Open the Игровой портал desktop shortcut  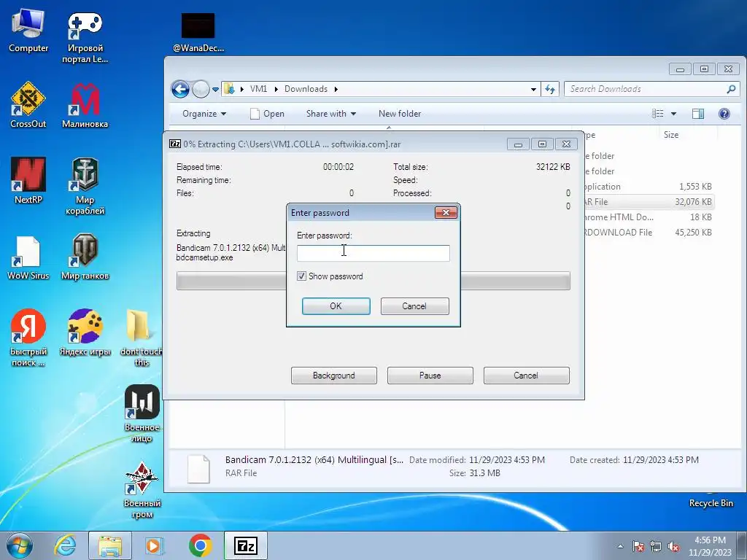85,37
